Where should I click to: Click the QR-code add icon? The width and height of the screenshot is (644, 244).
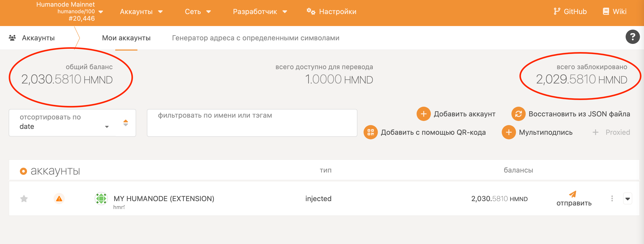coord(370,132)
